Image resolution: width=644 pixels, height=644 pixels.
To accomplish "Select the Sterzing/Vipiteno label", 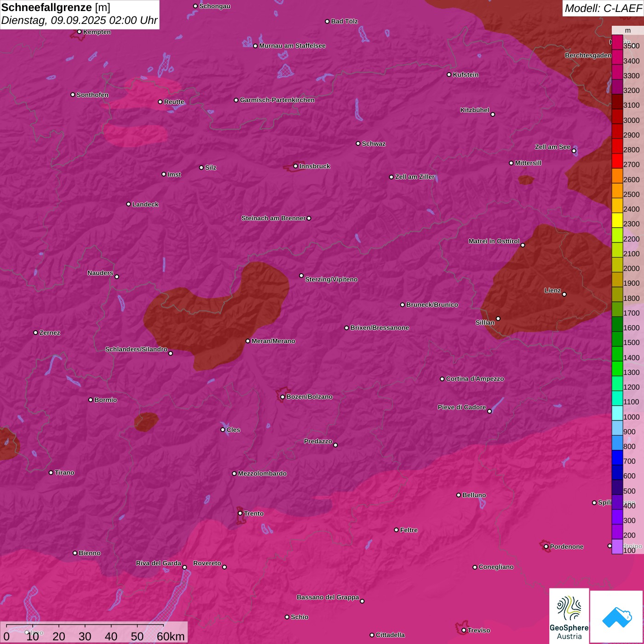I will (x=331, y=279).
